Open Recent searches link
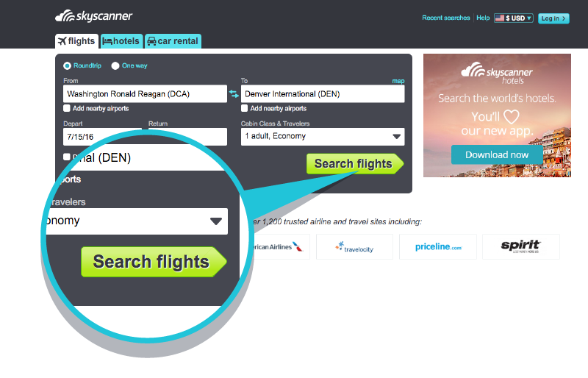The width and height of the screenshot is (588, 378). click(446, 18)
